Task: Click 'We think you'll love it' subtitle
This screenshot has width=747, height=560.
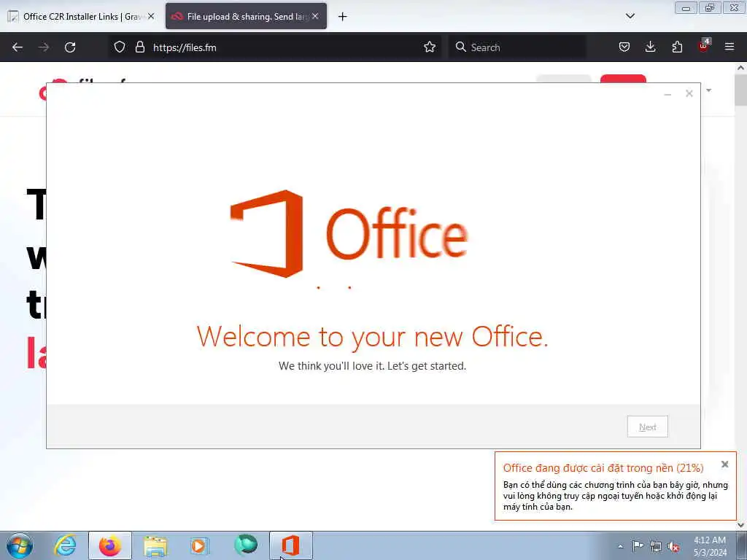Action: pyautogui.click(x=373, y=366)
